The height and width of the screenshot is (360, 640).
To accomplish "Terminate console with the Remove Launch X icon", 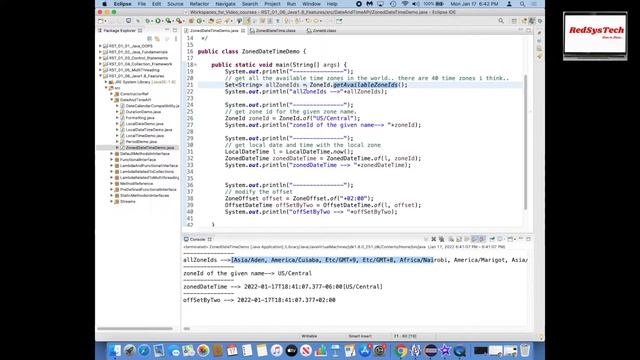I will pyautogui.click(x=434, y=239).
